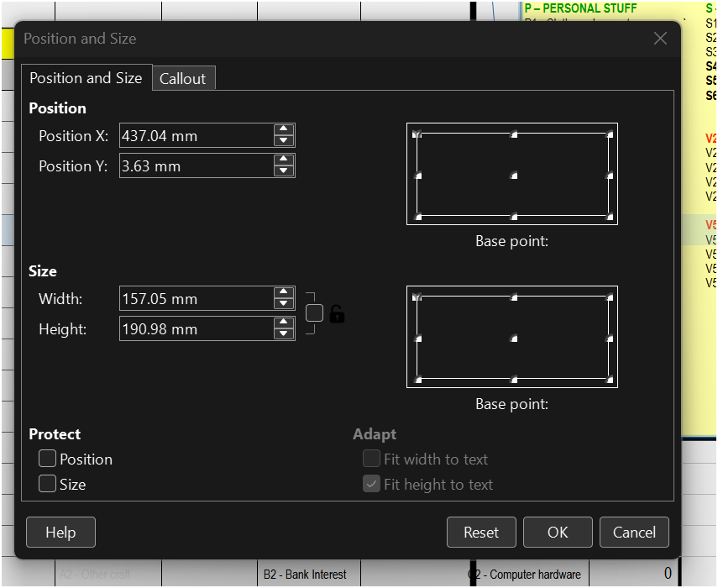Select middle-right Size base point

pyautogui.click(x=610, y=339)
